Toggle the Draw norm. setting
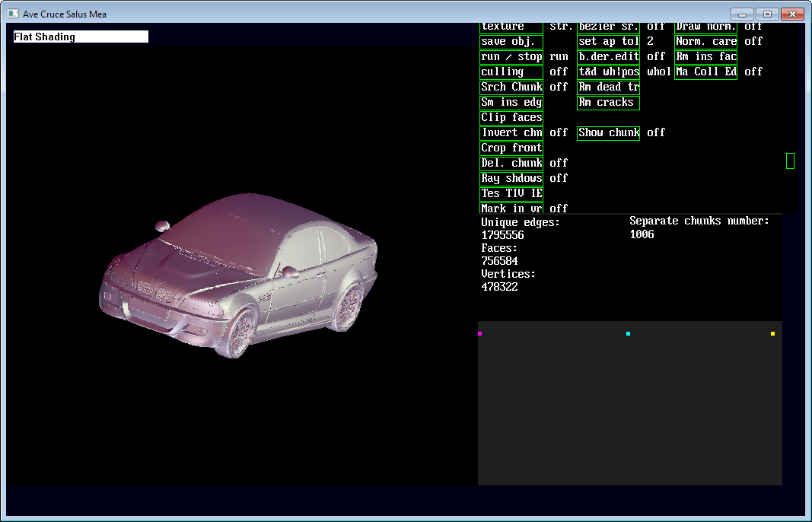Viewport: 812px width, 522px height. 705,27
